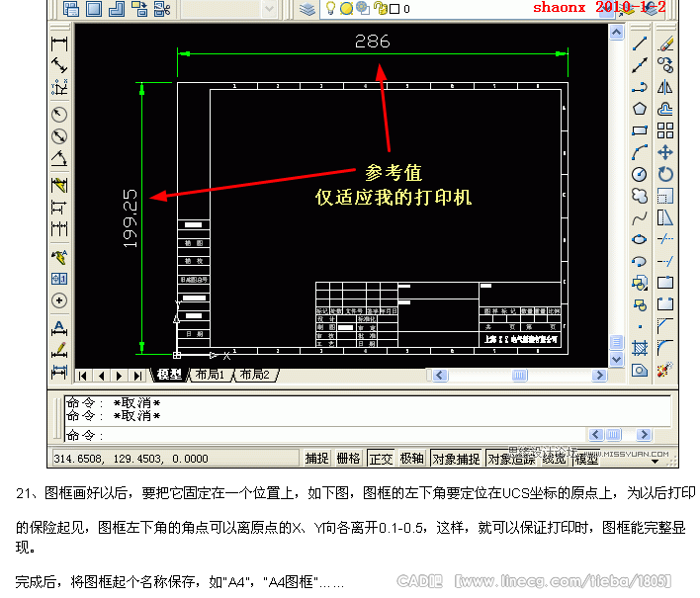Select the Revision cloud tool
Screen dimensions: 700x598
640,196
